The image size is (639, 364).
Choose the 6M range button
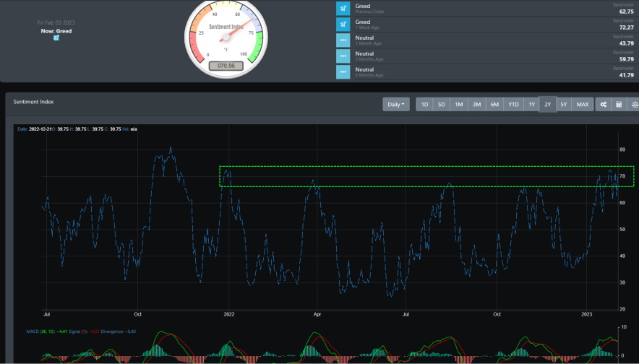tap(494, 104)
